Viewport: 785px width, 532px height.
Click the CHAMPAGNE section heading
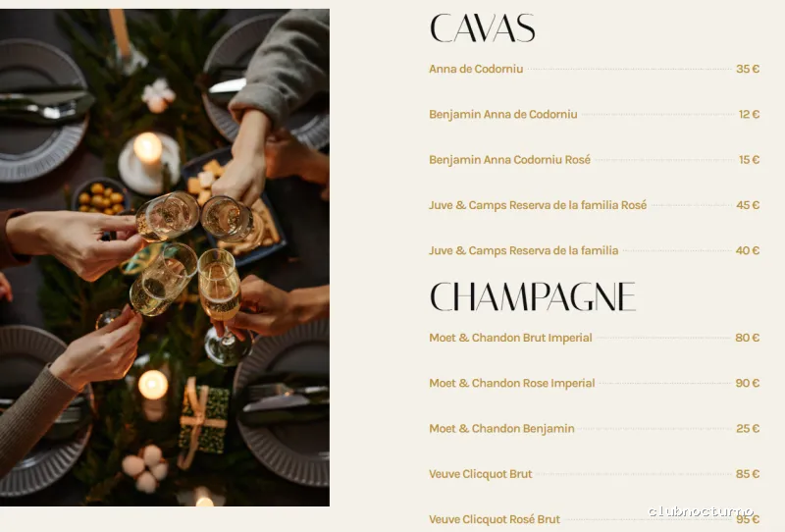click(533, 296)
